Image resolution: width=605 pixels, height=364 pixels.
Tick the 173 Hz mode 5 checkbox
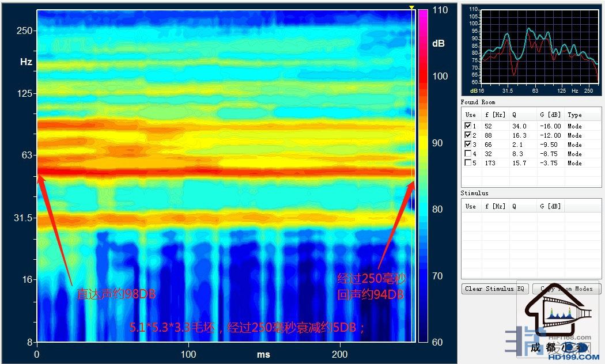(x=468, y=162)
